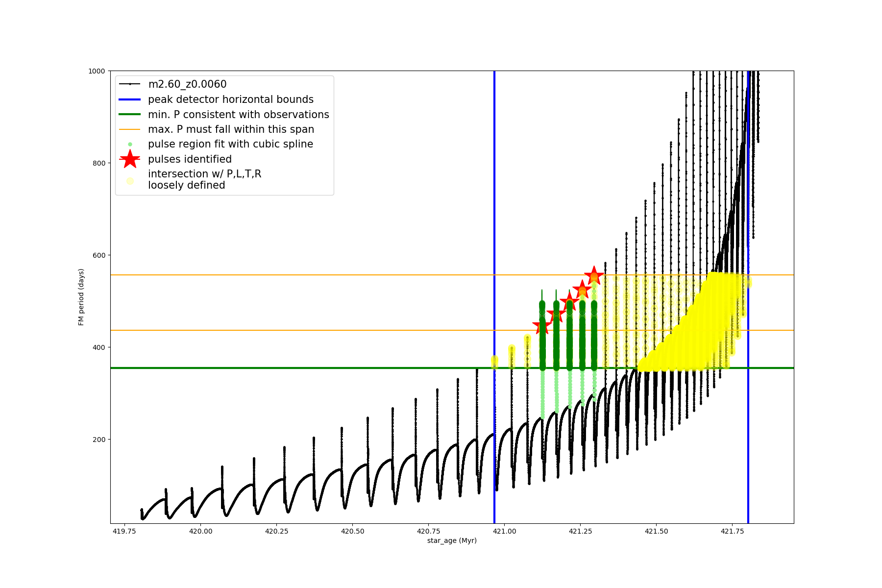Click the x-axis label 'star_age (Myr)'
Viewport: 882px width, 588px height.
[x=451, y=540]
